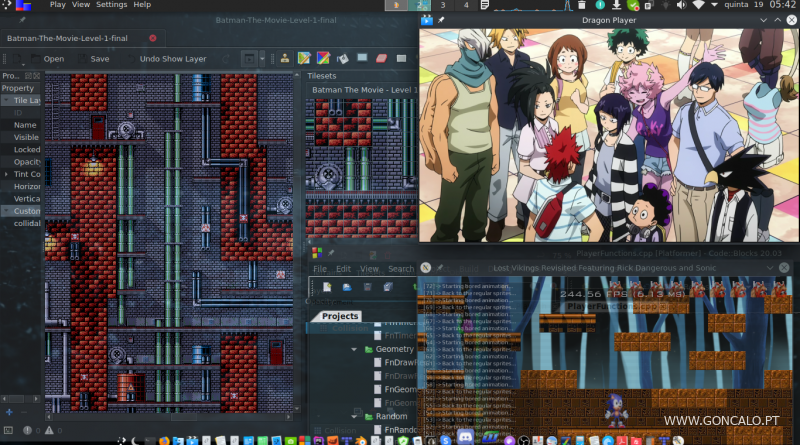Collapse the Tile Layer property group
This screenshot has width=800, height=445.
click(6, 101)
